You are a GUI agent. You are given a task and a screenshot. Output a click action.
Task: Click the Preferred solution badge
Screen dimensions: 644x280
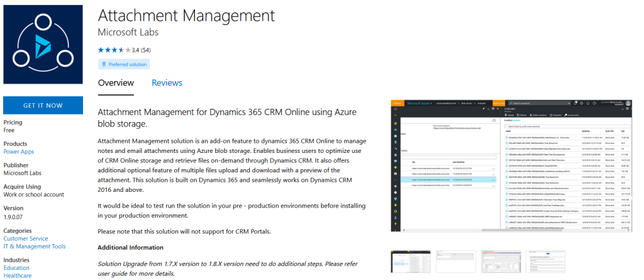(124, 64)
